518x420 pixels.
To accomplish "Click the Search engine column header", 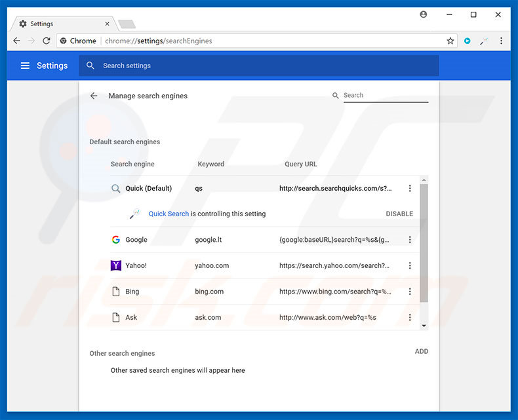I will [x=132, y=164].
